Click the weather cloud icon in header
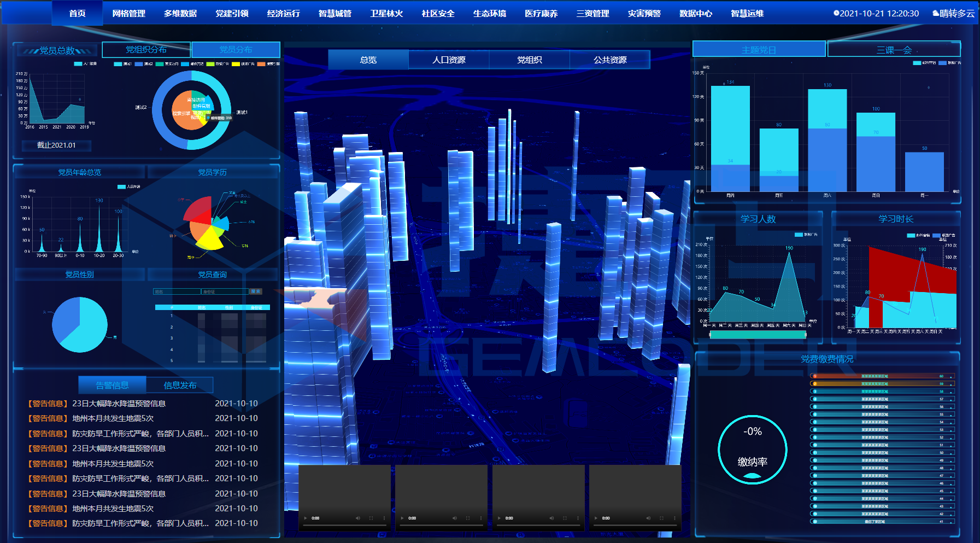Viewport: 980px width, 543px height. click(935, 13)
